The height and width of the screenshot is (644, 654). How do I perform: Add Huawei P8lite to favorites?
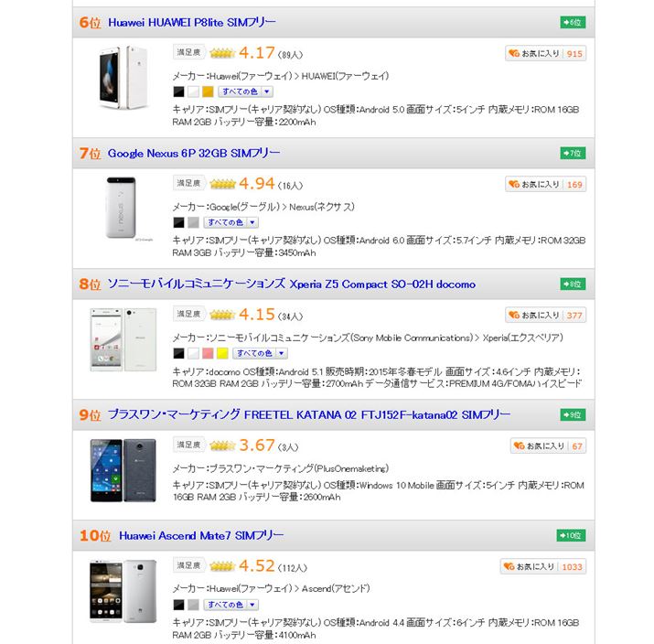534,54
